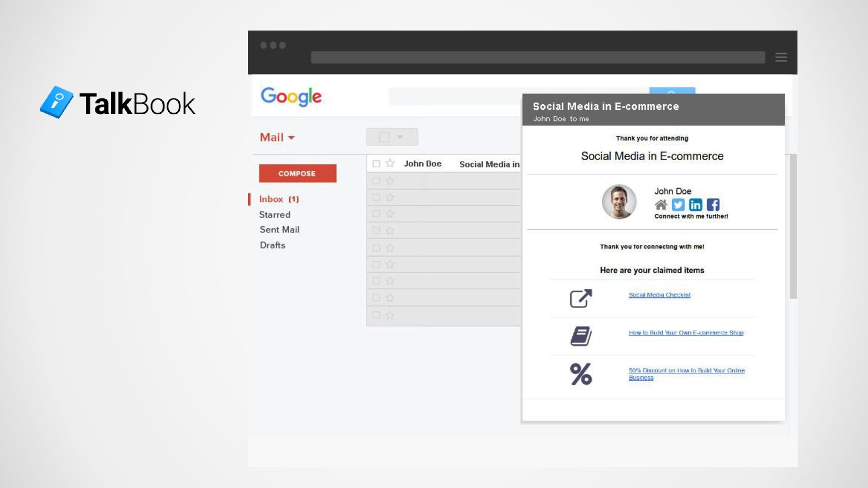Check the John Doe email checkbox
868x488 pixels.
(376, 164)
